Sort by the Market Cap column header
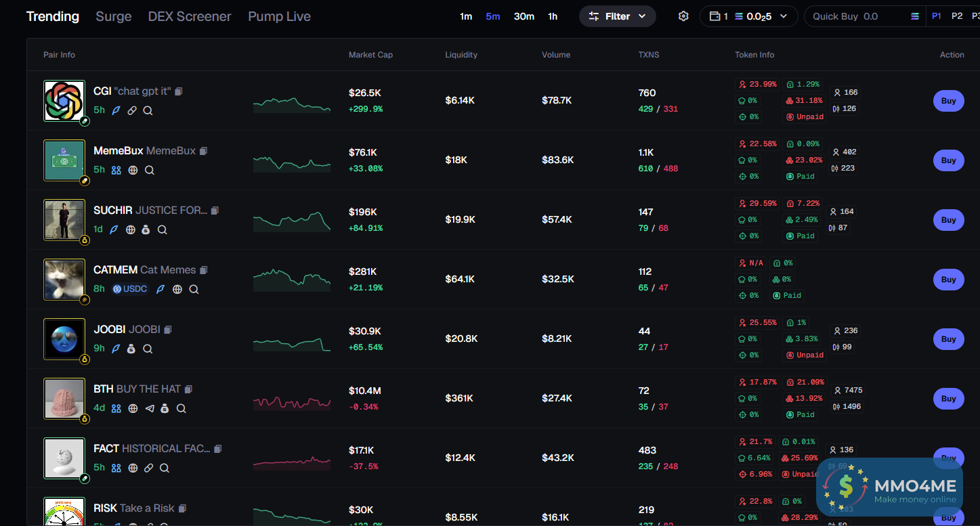This screenshot has height=526, width=980. (x=370, y=55)
